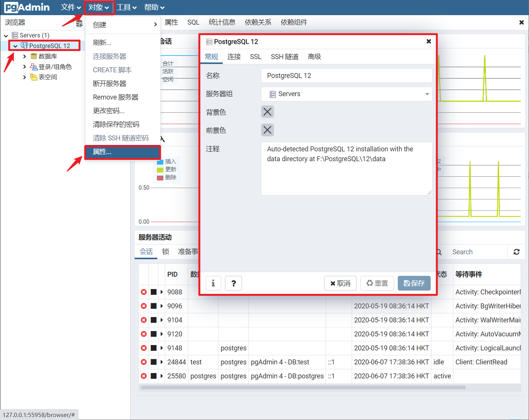Collapse the PostgreSQL 12 tree node
This screenshot has width=529, height=420.
pos(16,46)
